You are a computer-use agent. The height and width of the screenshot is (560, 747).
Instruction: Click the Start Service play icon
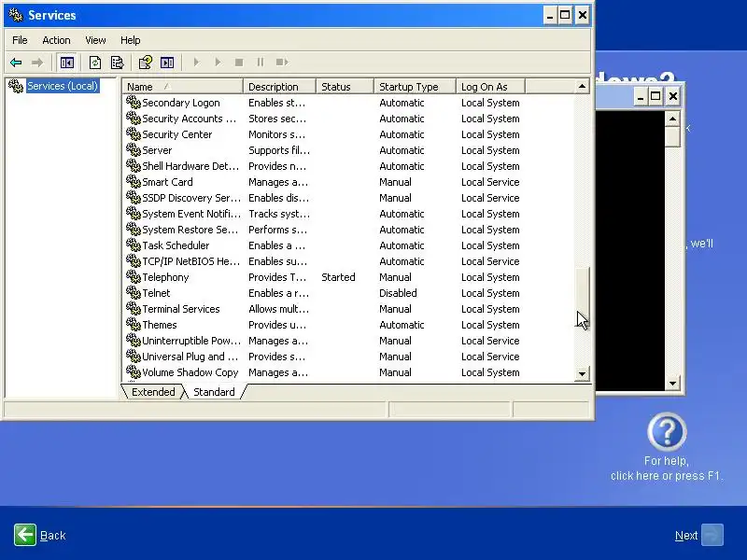pyautogui.click(x=196, y=63)
